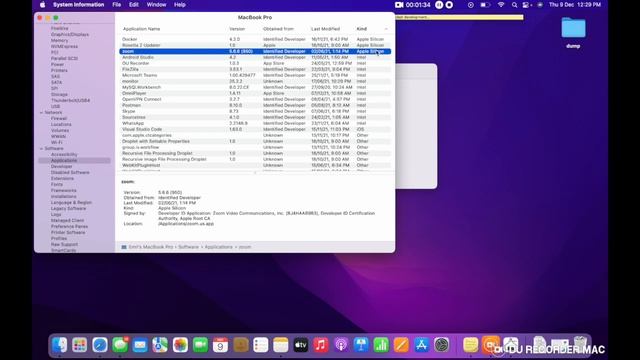This screenshot has height=360, width=640.
Task: Select Extensions in the sidebar
Action: (62, 178)
